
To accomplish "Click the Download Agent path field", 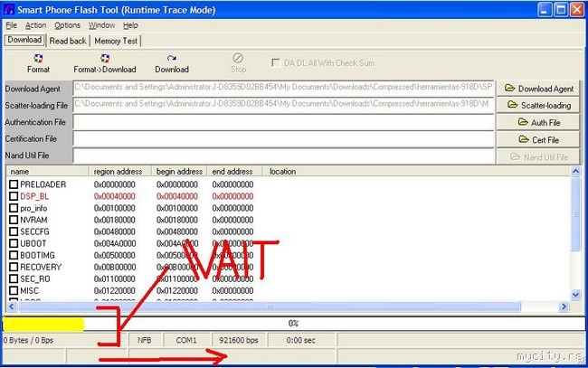I will (283, 88).
